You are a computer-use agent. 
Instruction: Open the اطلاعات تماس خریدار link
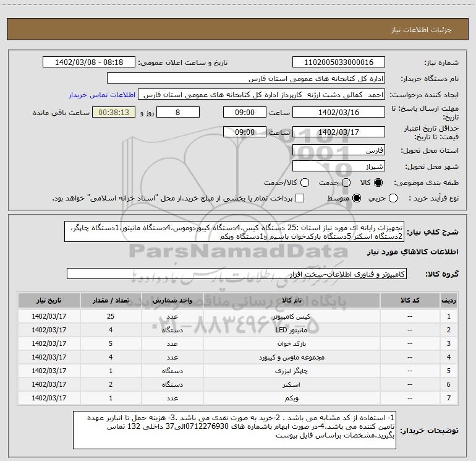(x=102, y=95)
